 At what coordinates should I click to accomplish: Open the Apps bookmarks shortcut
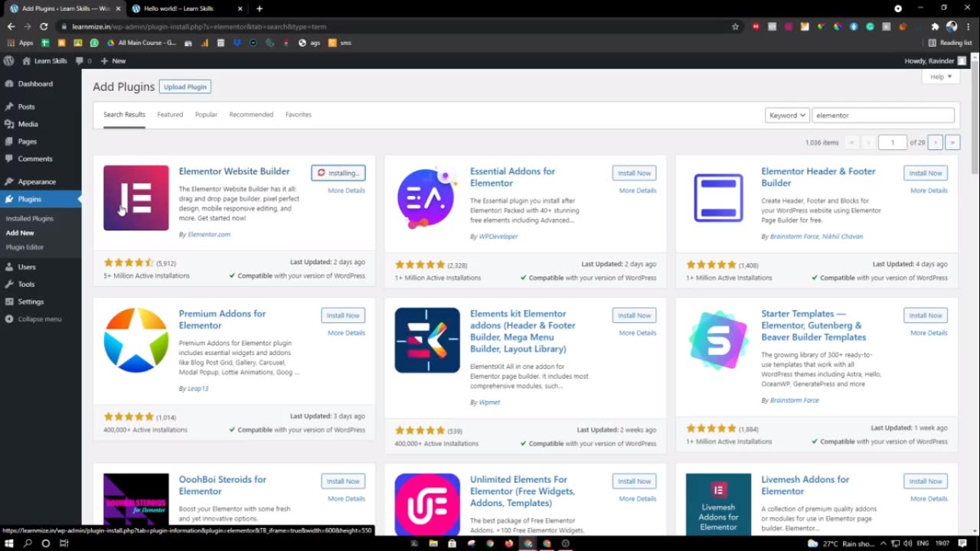coord(21,43)
